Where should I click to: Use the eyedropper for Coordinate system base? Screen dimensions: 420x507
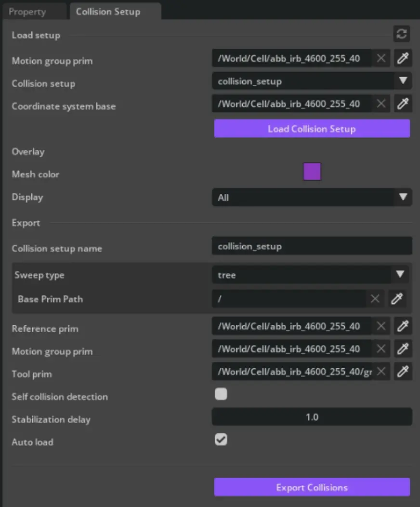pyautogui.click(x=403, y=104)
